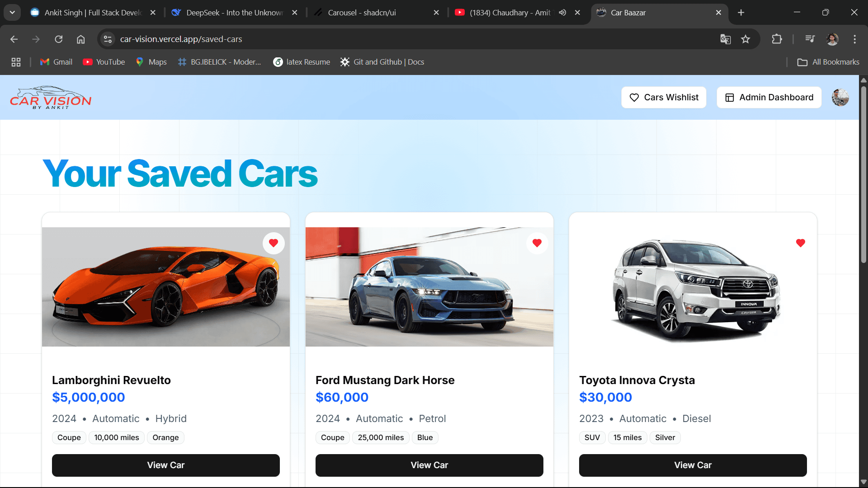Open the Maps bookmark
This screenshot has height=488, width=868.
(151, 62)
